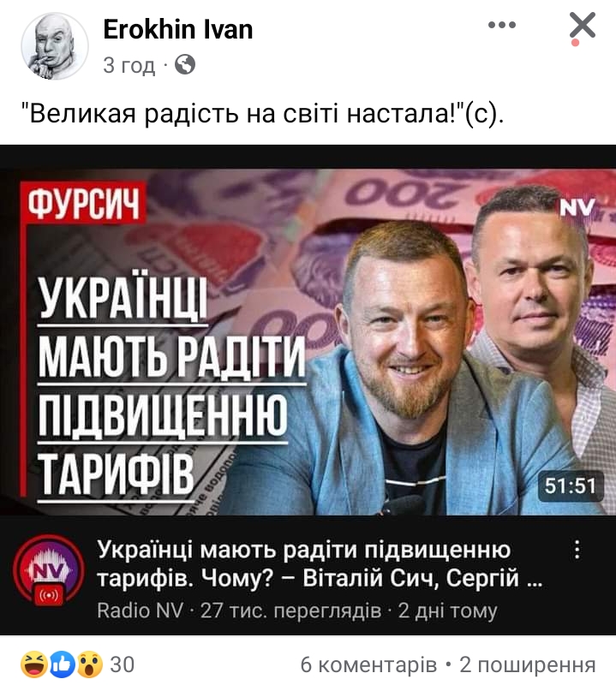
Task: Open the post's three-dot options menu
Action: 502,25
